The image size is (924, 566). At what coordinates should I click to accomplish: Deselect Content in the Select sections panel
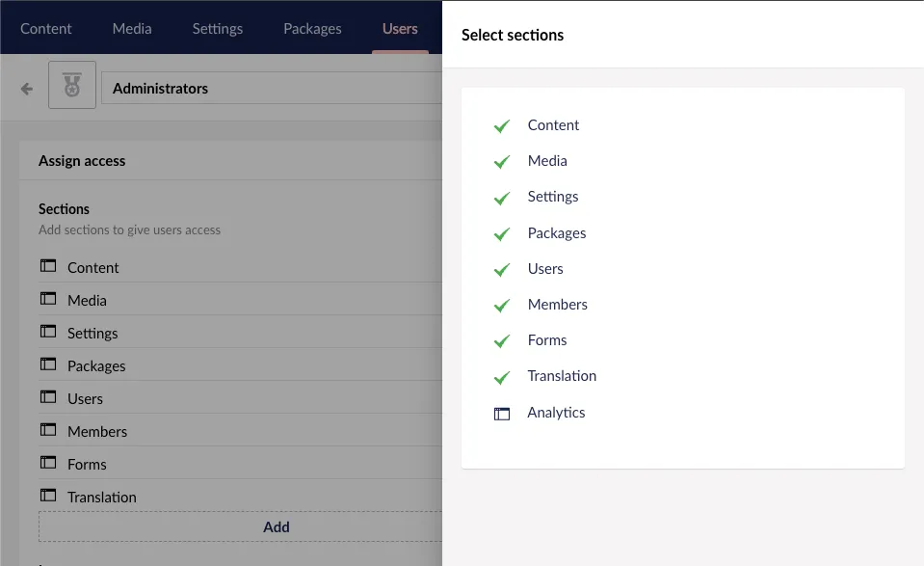[553, 125]
